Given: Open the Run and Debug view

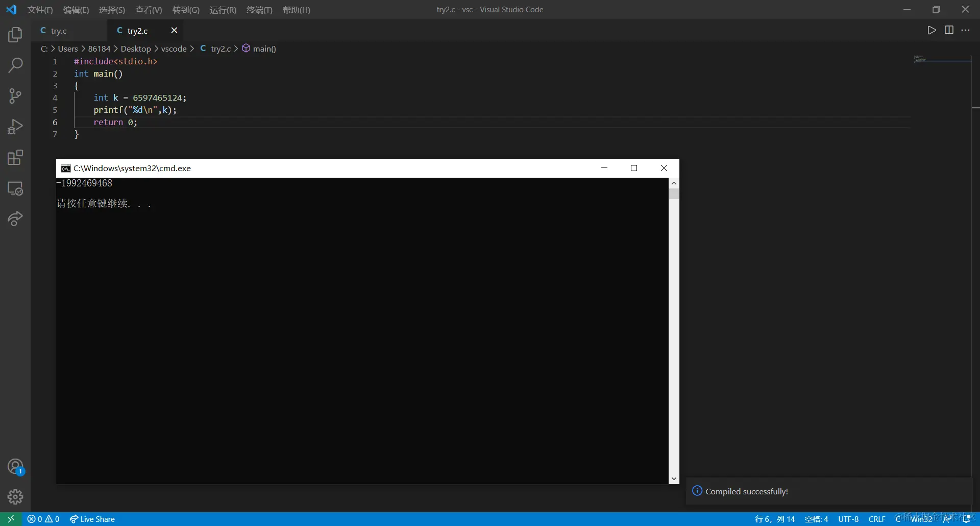Looking at the screenshot, I should pyautogui.click(x=15, y=127).
